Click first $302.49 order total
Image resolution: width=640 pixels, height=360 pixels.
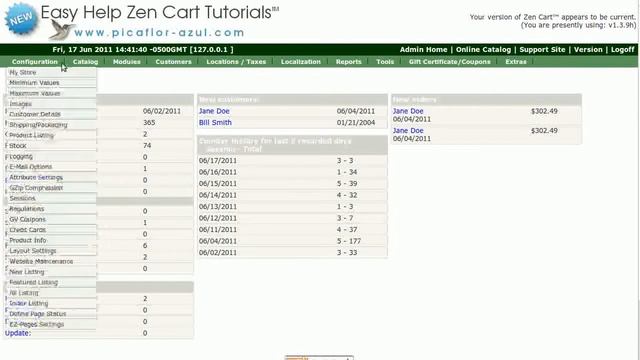point(544,111)
